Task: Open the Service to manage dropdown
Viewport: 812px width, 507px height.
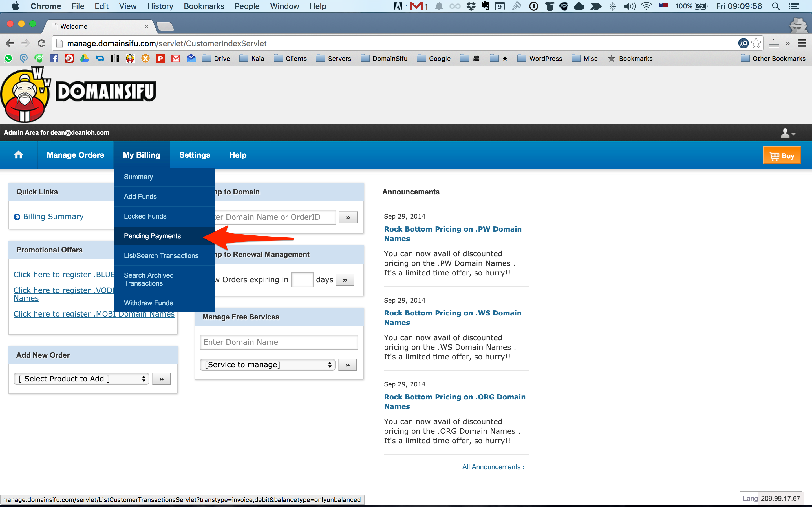Action: (x=267, y=365)
